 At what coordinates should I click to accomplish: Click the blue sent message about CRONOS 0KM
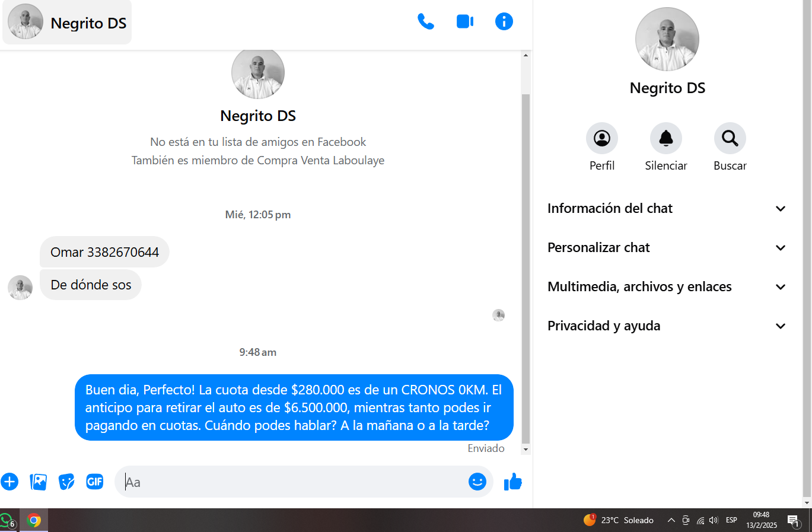click(x=294, y=407)
